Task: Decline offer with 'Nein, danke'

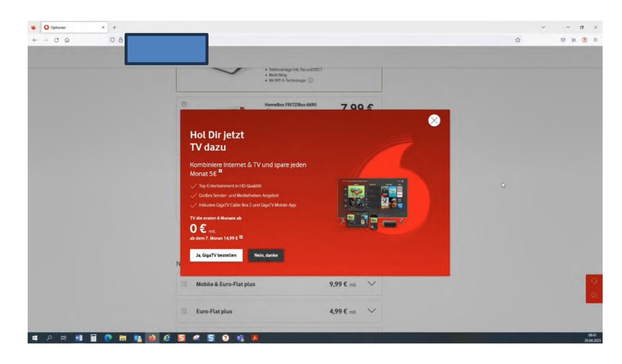Action: [266, 255]
